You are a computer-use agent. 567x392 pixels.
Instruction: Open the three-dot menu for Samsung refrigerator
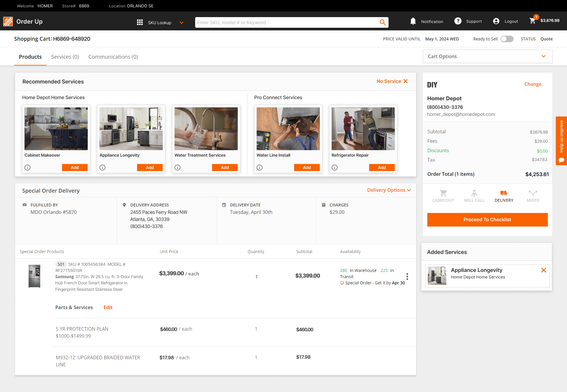tap(407, 276)
